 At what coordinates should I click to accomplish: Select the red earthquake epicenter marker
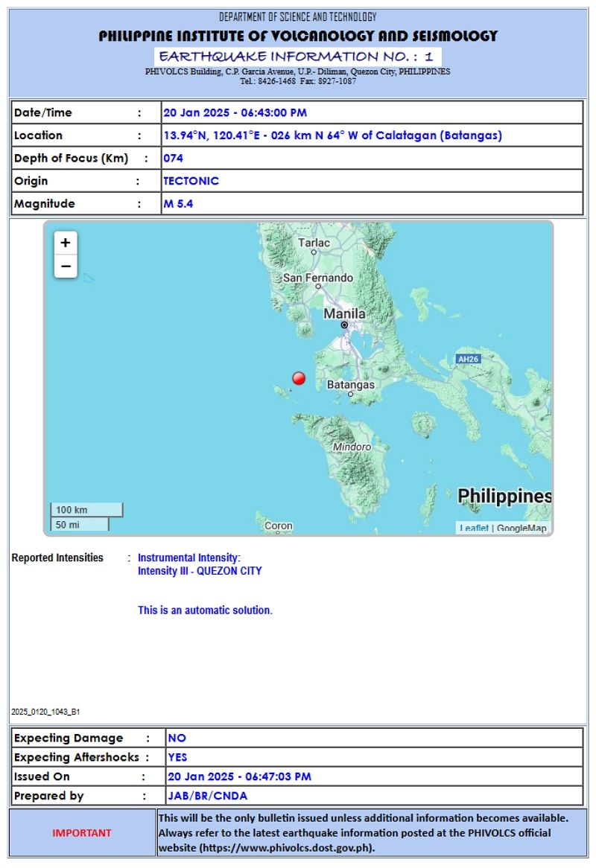click(297, 378)
